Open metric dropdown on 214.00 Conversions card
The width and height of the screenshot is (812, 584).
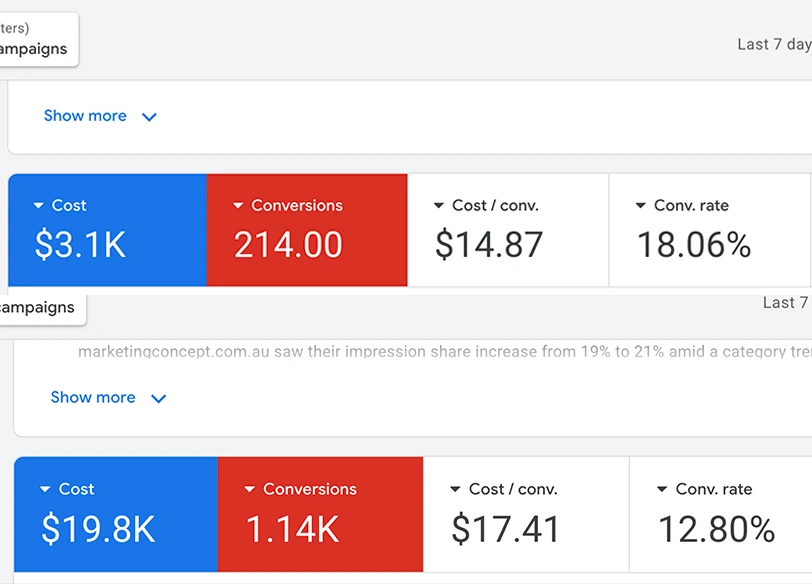coord(238,206)
